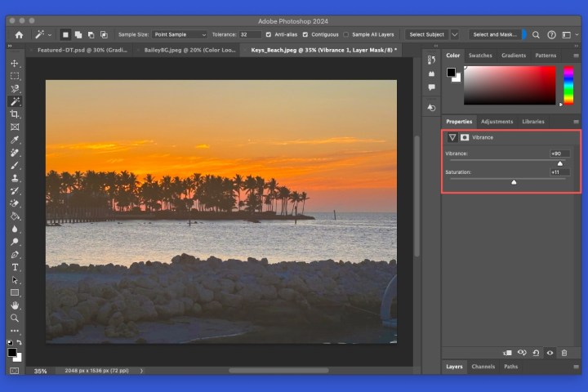Delete the adjustment layer with trash icon
This screenshot has width=588, height=392.
pos(563,353)
